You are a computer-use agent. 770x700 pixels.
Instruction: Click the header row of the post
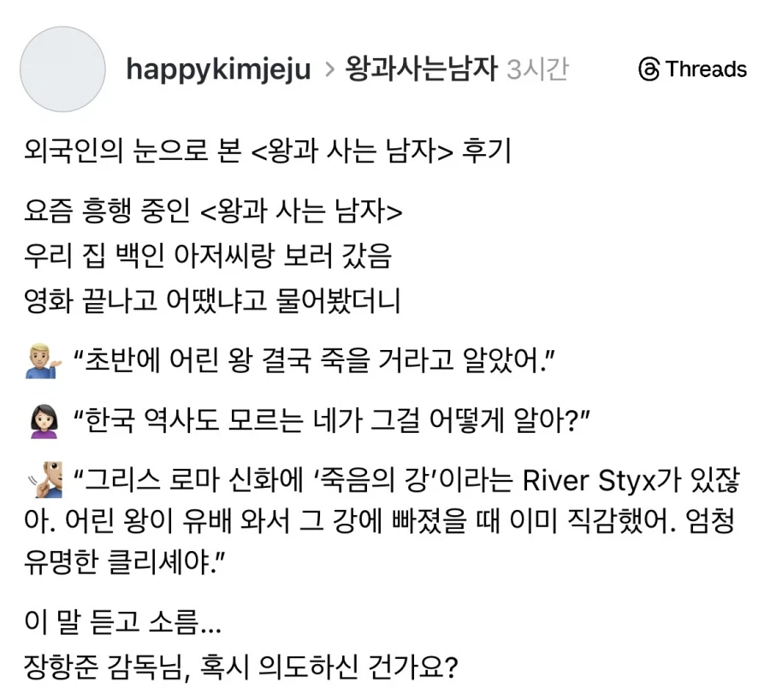385,70
